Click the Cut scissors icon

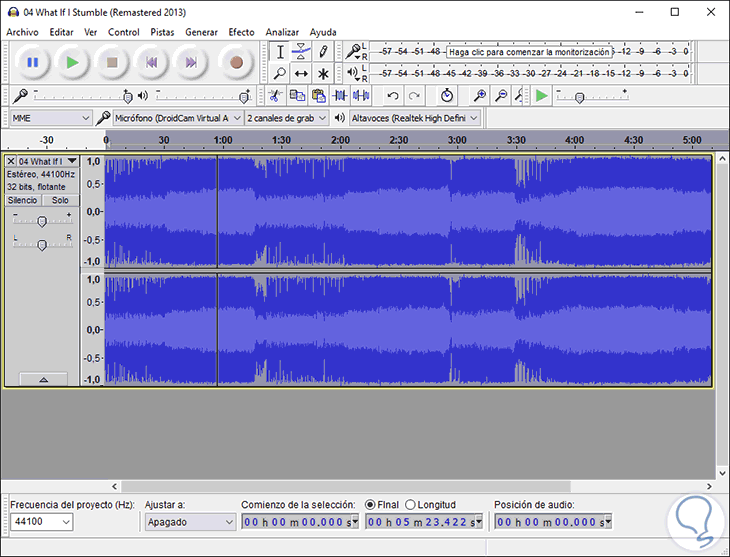(274, 95)
